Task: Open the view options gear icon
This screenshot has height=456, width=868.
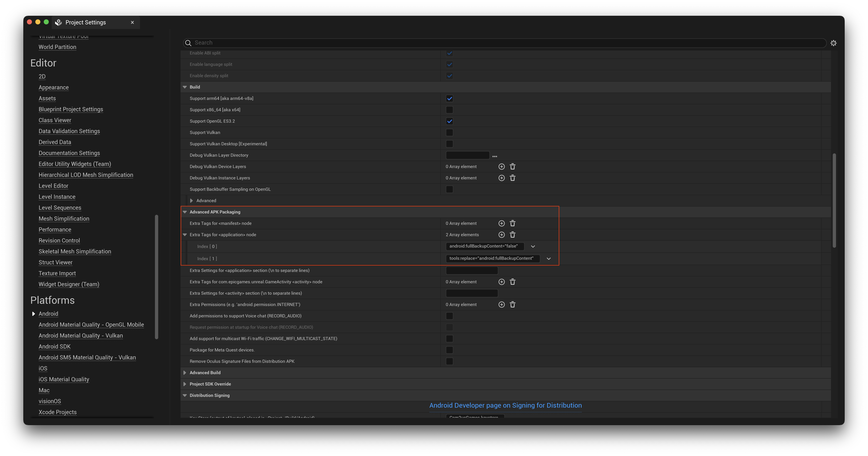Action: click(x=833, y=43)
